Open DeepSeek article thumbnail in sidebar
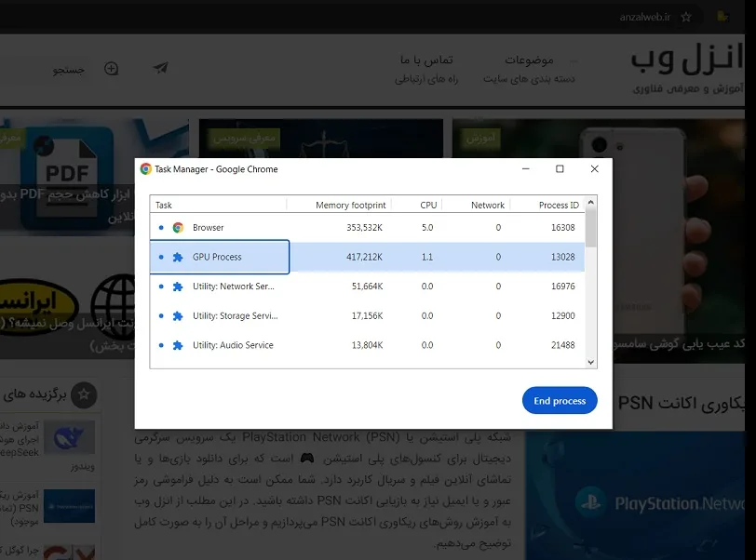This screenshot has width=756, height=560. pyautogui.click(x=70, y=437)
